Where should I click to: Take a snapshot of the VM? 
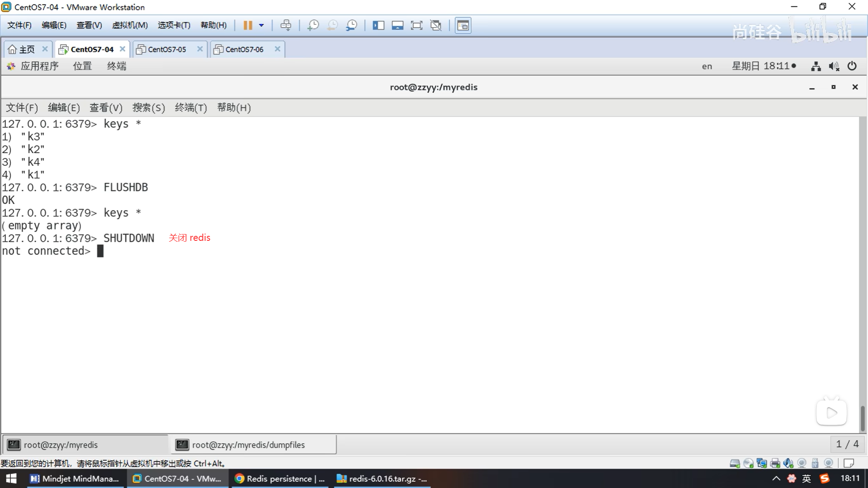click(x=313, y=25)
